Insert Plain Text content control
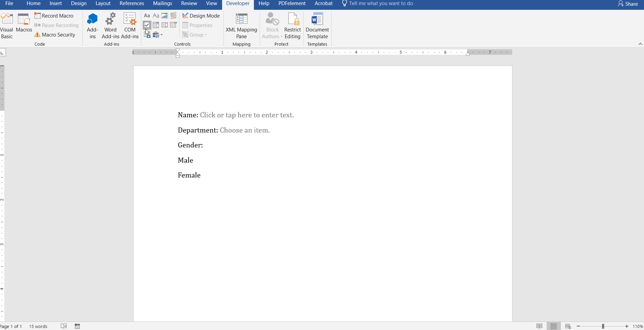 point(156,16)
